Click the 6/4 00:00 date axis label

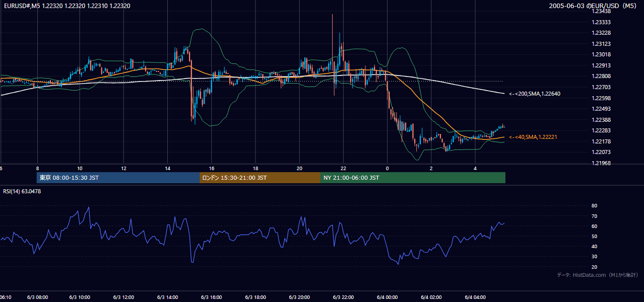click(x=387, y=297)
